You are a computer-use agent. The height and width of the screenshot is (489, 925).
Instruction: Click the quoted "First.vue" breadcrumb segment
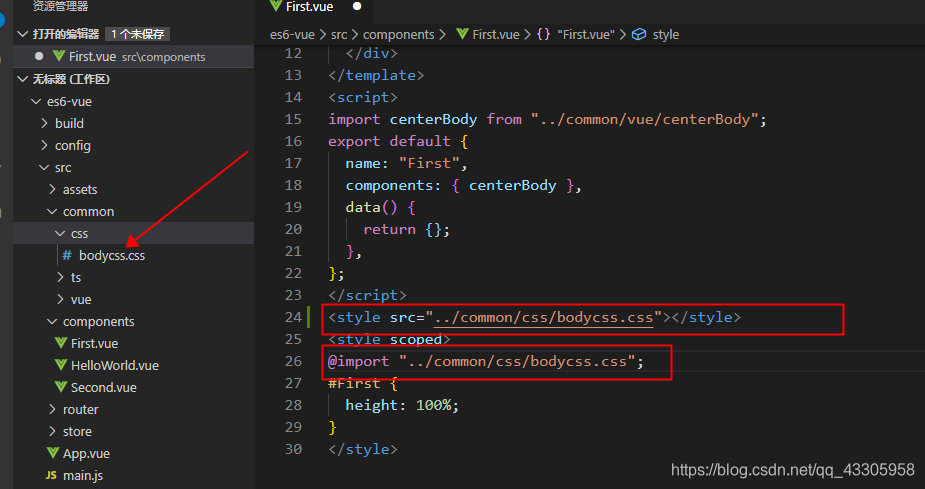pos(586,34)
